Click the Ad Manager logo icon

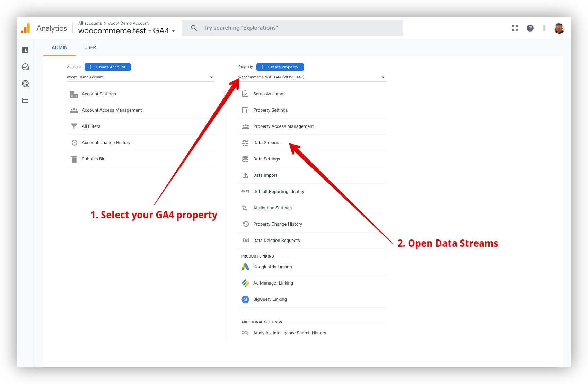[245, 283]
